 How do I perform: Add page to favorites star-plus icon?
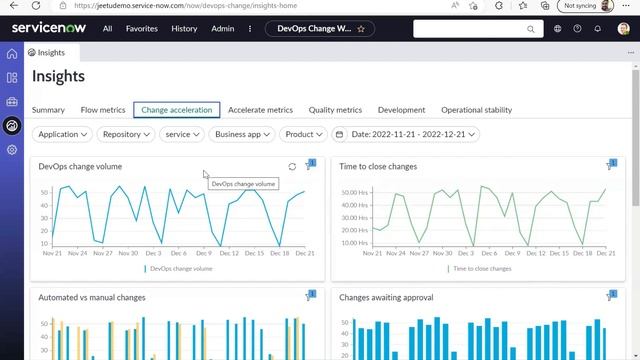473,6
